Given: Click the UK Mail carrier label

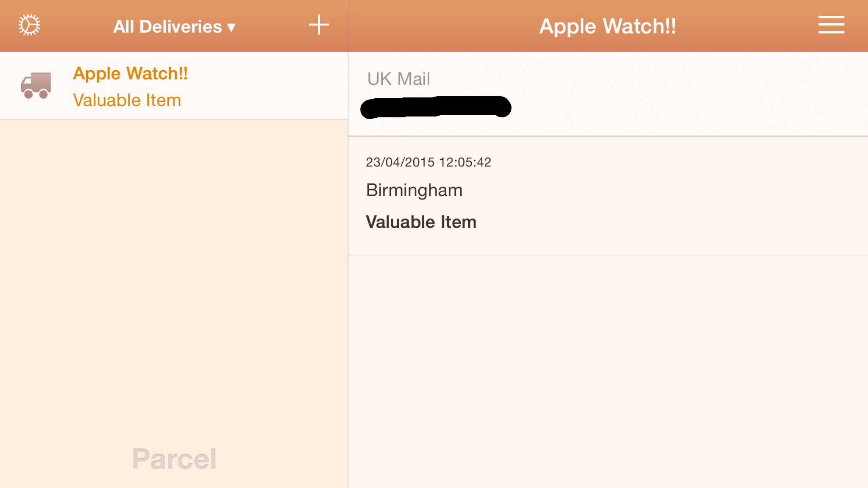Looking at the screenshot, I should [398, 79].
